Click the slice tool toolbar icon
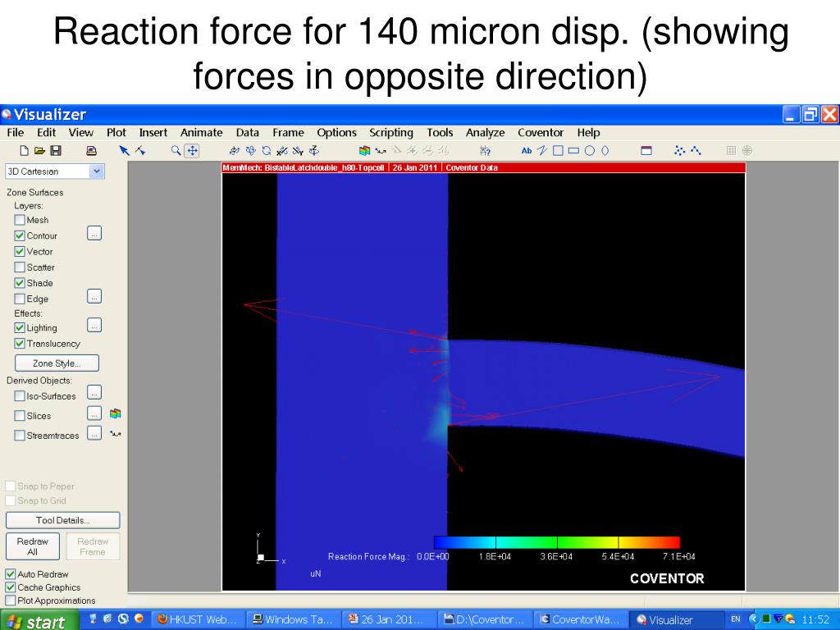The height and width of the screenshot is (630, 840). (x=365, y=151)
